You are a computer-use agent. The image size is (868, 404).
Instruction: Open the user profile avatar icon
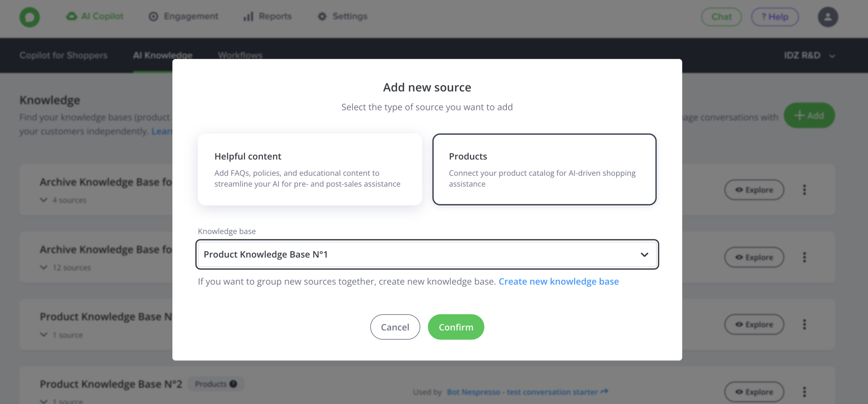(828, 17)
